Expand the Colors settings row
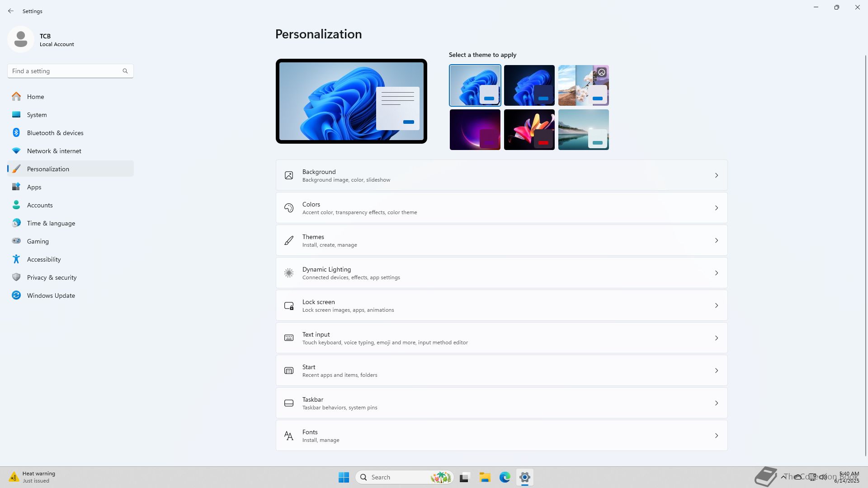Image resolution: width=868 pixels, height=488 pixels. (501, 208)
